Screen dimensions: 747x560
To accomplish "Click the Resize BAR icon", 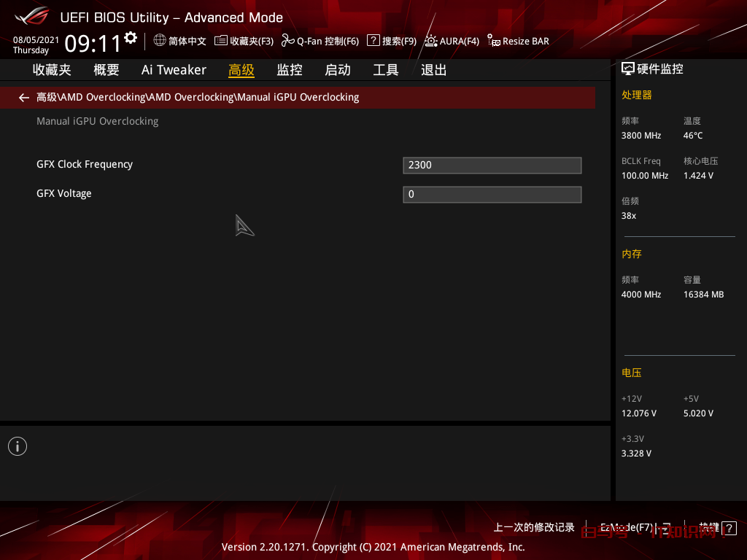I will pyautogui.click(x=494, y=41).
